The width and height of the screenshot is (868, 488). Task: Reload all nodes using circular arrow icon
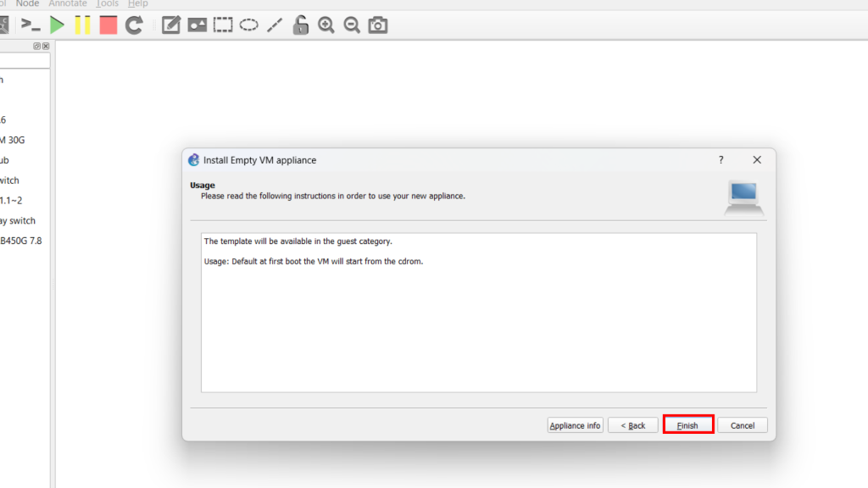(x=134, y=25)
